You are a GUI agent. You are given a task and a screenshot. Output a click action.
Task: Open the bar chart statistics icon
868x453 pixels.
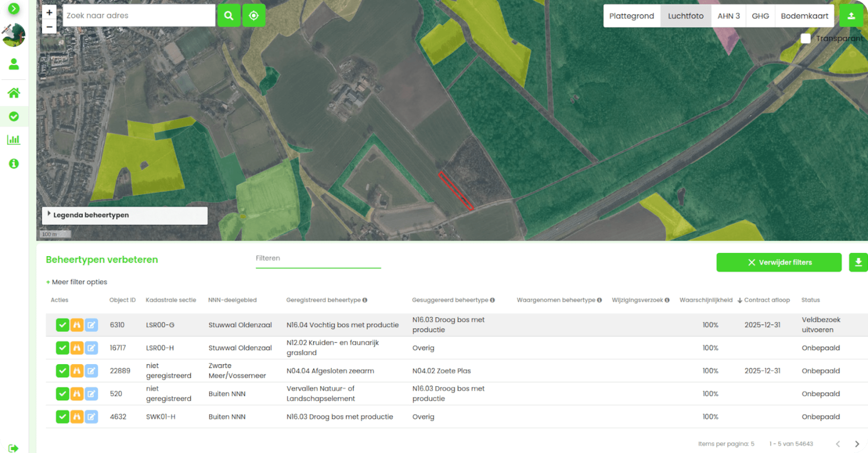[x=14, y=140]
